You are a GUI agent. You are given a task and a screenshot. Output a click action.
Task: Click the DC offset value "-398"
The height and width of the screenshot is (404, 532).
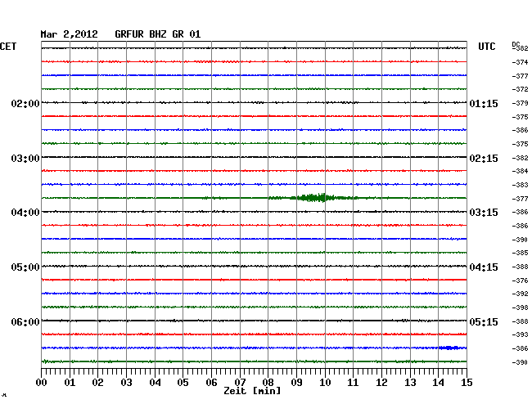point(520,307)
